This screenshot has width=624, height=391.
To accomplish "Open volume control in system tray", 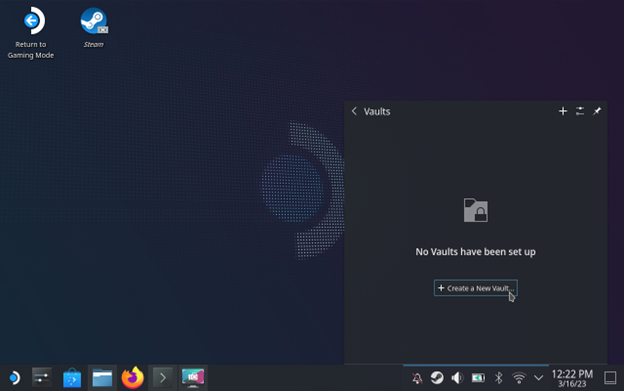I will point(457,377).
